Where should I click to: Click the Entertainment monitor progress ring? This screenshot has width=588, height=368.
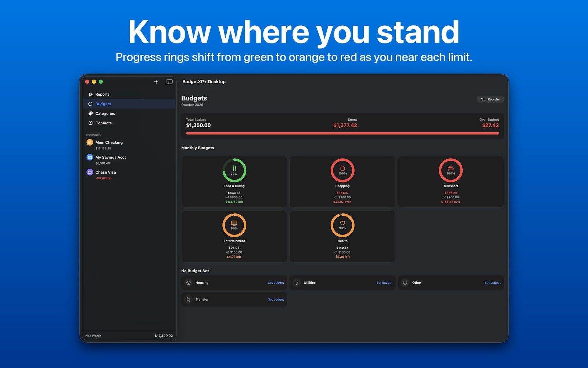(x=234, y=225)
